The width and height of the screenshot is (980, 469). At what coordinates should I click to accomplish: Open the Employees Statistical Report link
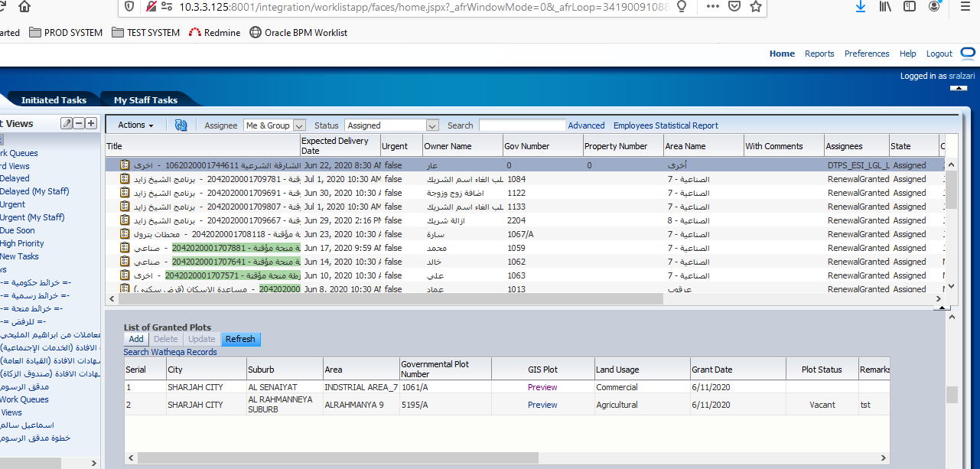(x=666, y=125)
